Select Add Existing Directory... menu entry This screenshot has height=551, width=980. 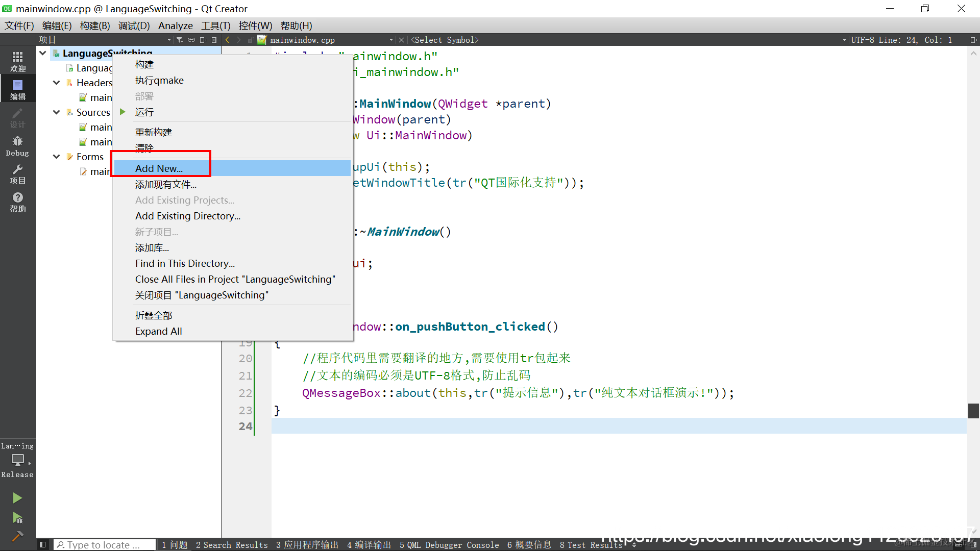coord(233,216)
